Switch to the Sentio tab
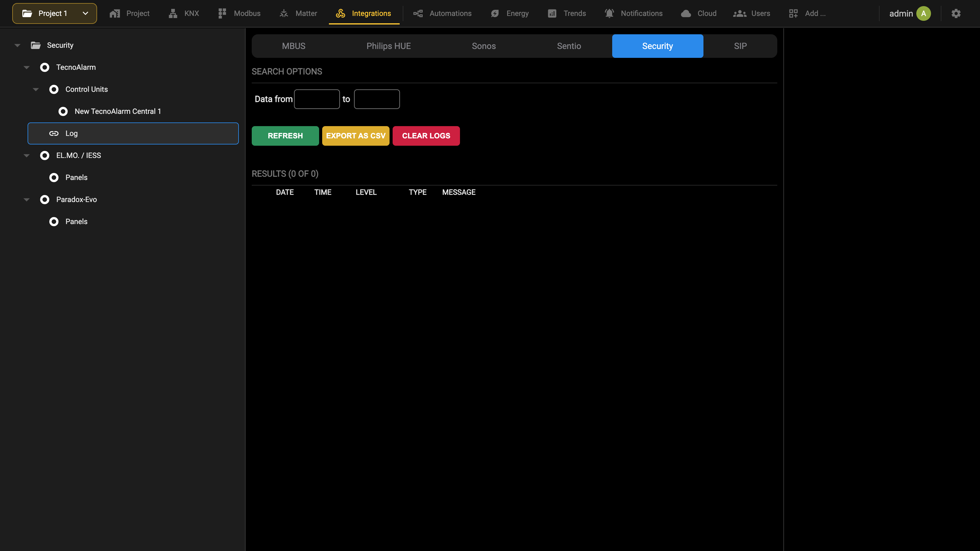Viewport: 980px width, 551px height. [569, 46]
